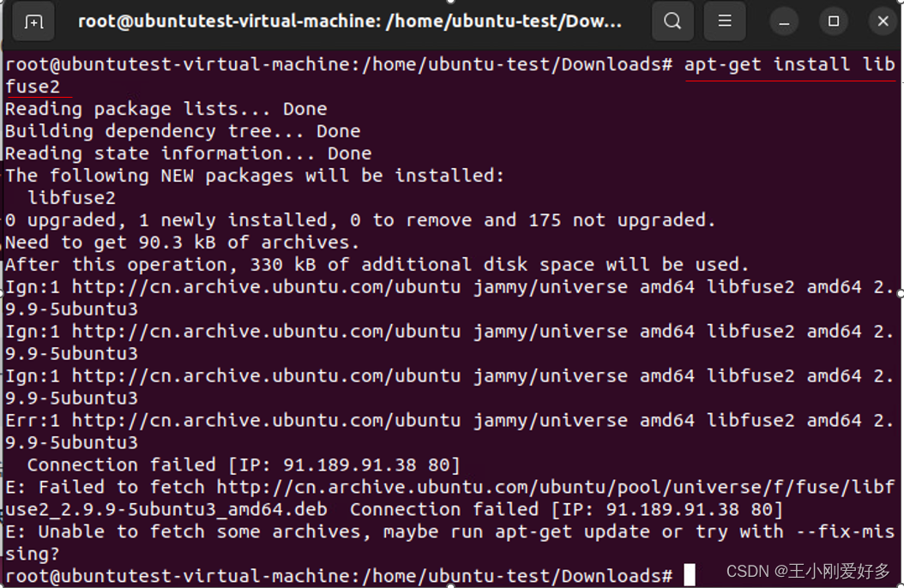
Task: Click 'The following NEW packages will be installed:'
Action: (x=255, y=176)
